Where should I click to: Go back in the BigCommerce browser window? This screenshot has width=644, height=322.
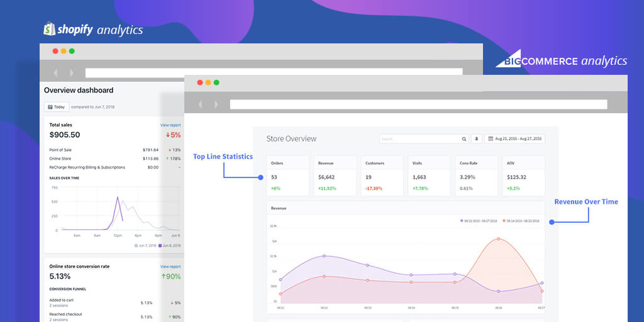(x=200, y=104)
